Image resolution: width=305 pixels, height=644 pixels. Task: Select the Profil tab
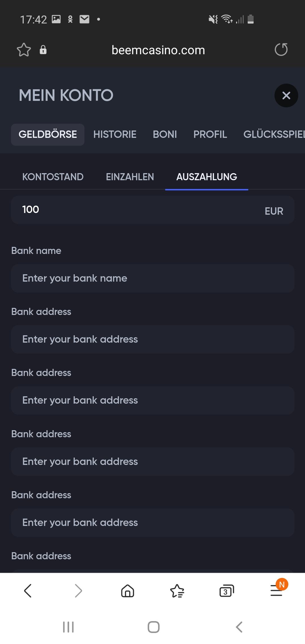point(210,134)
